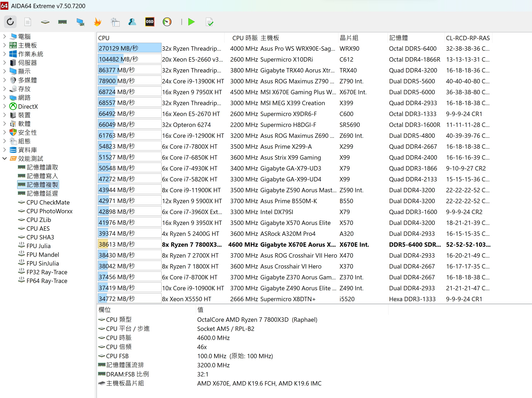Sort by the CL-RCD-RP-RAS column header
Image resolution: width=532 pixels, height=398 pixels.
pos(468,38)
